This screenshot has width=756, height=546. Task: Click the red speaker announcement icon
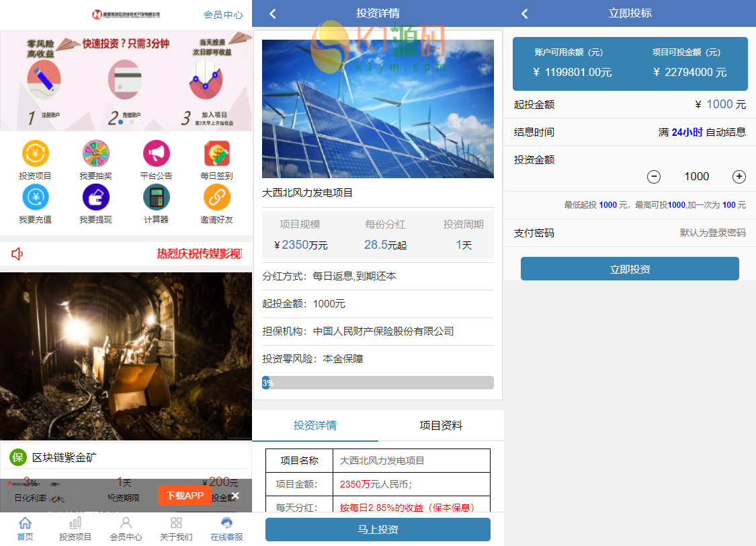pos(17,253)
